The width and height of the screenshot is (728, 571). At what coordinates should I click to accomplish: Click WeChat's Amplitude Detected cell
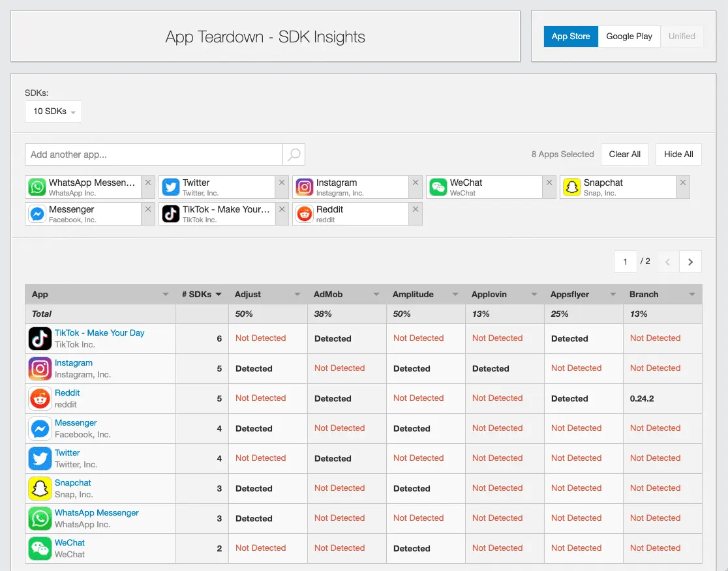coord(426,548)
